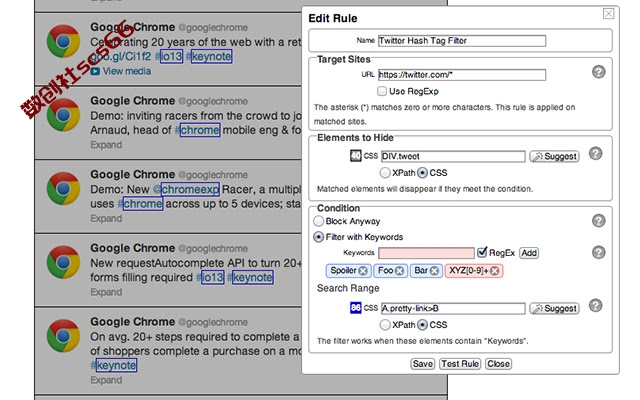
Task: Click the 86 match count badge
Action: pos(356,308)
